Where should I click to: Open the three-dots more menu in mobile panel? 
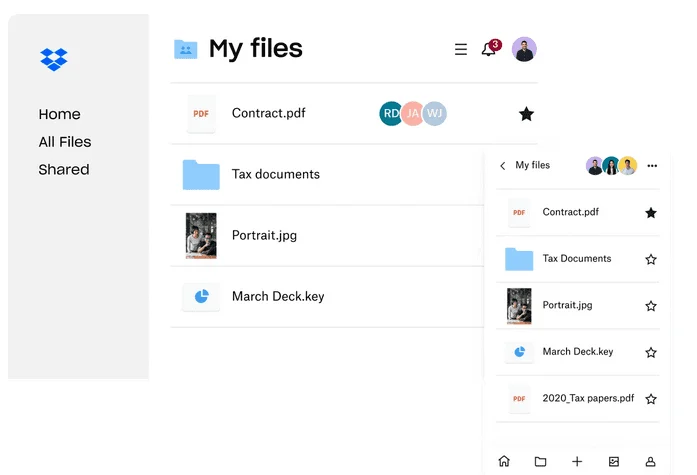[x=652, y=166]
